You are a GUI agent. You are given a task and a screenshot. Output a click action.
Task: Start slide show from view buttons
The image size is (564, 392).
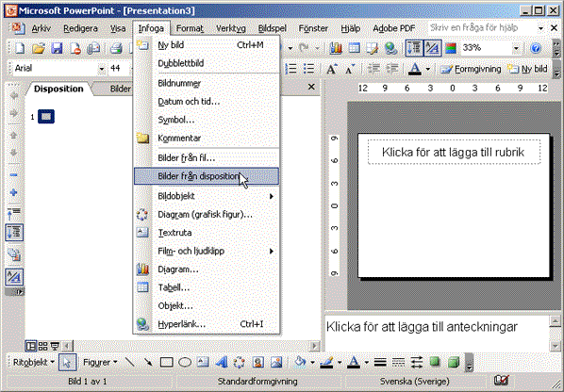55,346
